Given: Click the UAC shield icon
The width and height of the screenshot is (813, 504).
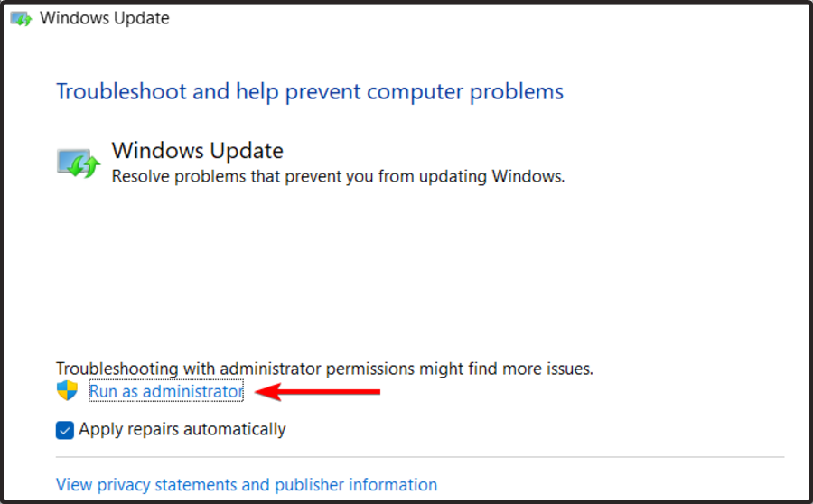Looking at the screenshot, I should coord(67,390).
